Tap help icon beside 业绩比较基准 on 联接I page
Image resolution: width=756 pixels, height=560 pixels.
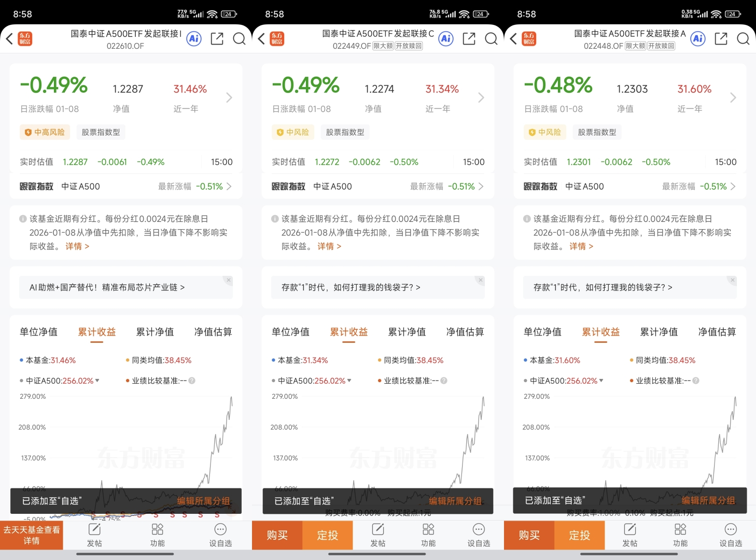(192, 381)
